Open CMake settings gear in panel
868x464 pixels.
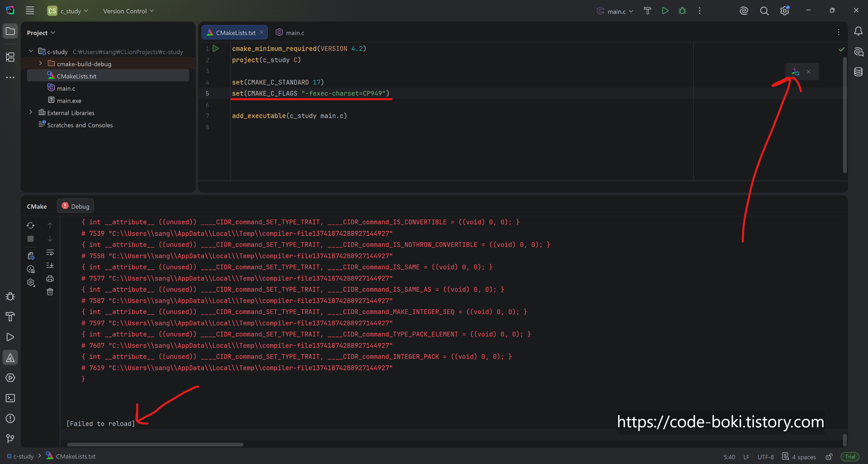tap(31, 282)
